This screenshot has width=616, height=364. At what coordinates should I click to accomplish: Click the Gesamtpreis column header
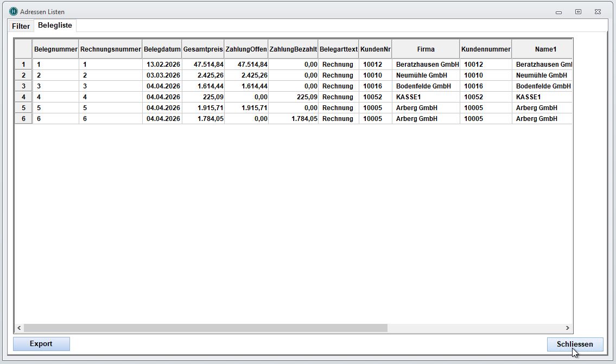(203, 49)
